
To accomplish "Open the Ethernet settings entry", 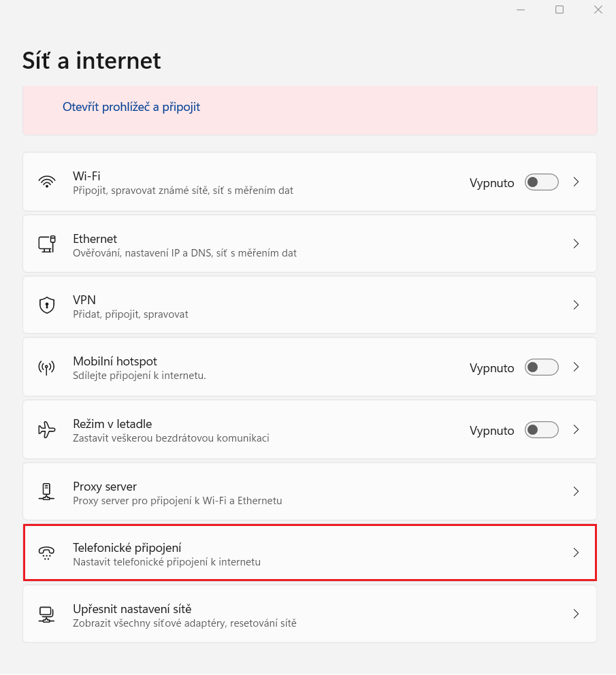I will (309, 244).
